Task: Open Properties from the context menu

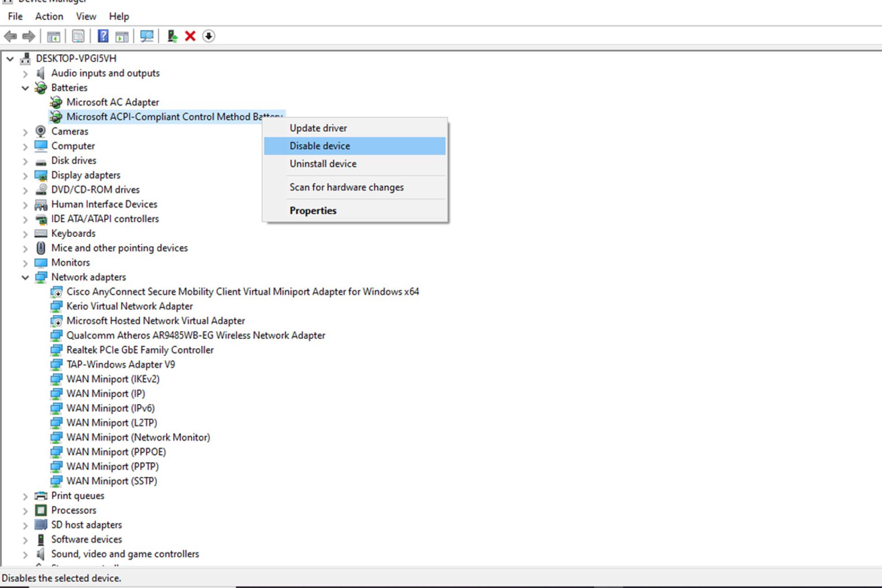Action: [x=313, y=211]
